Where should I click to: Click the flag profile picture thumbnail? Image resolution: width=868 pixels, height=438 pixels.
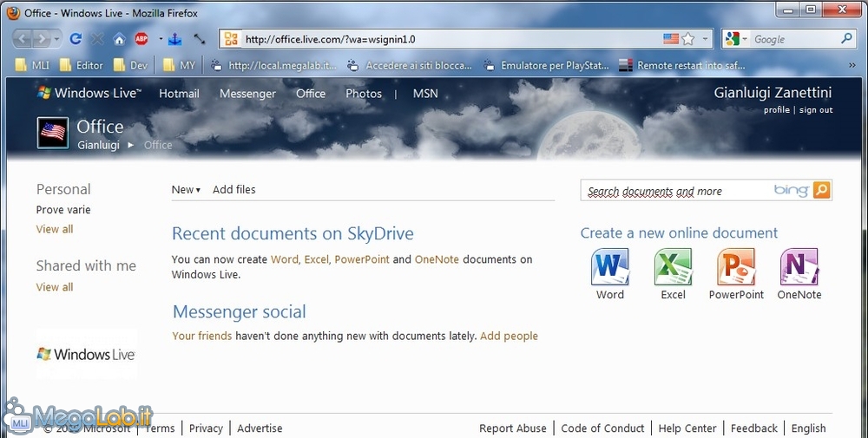(53, 133)
